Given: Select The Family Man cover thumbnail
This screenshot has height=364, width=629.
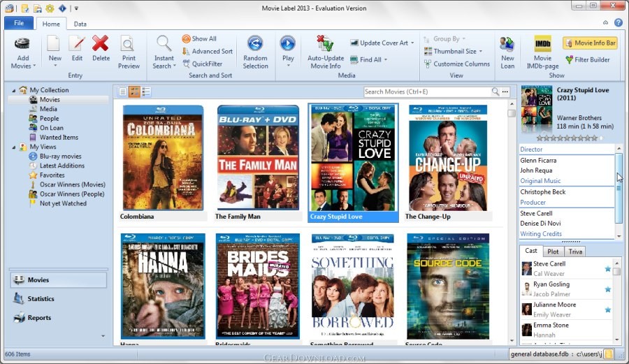Looking at the screenshot, I should coord(258,157).
